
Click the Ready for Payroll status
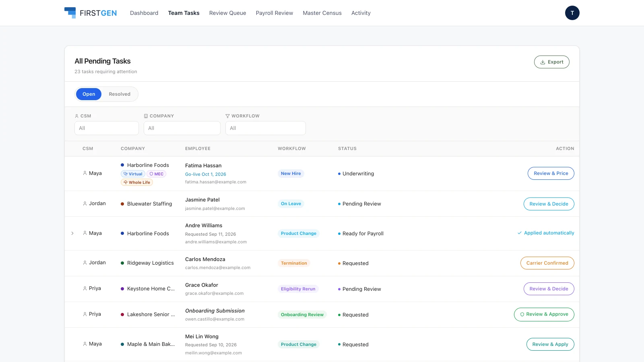point(363,233)
